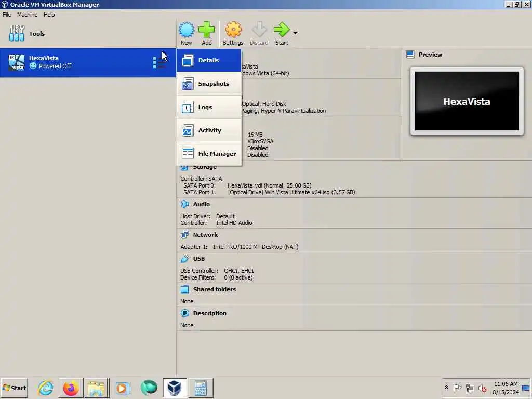Viewport: 532px width, 399px height.
Task: Choose Details from the popup menu
Action: (x=209, y=60)
